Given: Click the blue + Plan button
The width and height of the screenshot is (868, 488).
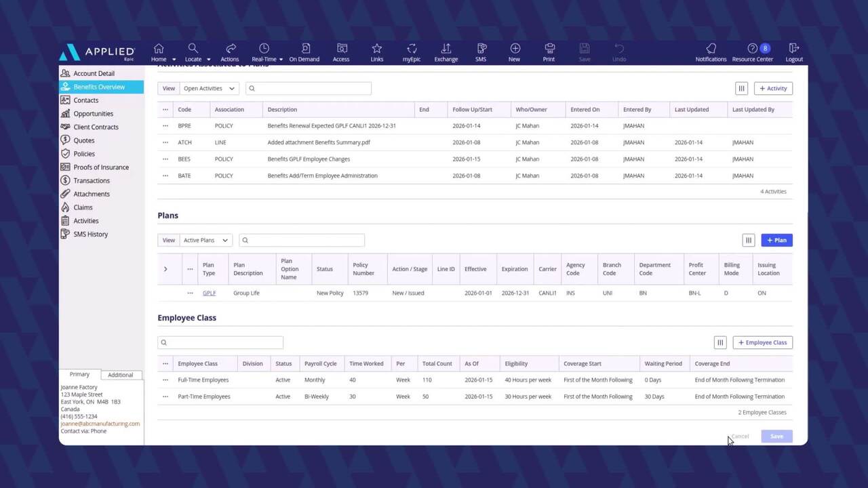Looking at the screenshot, I should coord(776,240).
